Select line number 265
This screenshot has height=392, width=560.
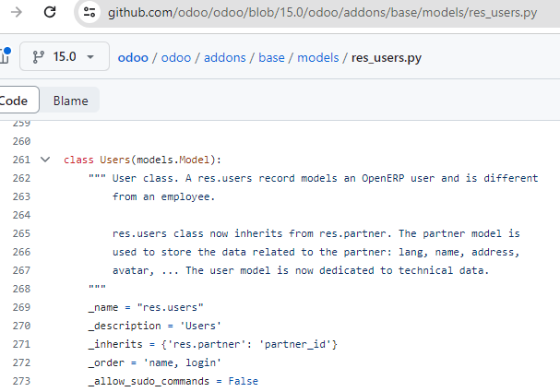point(21,233)
